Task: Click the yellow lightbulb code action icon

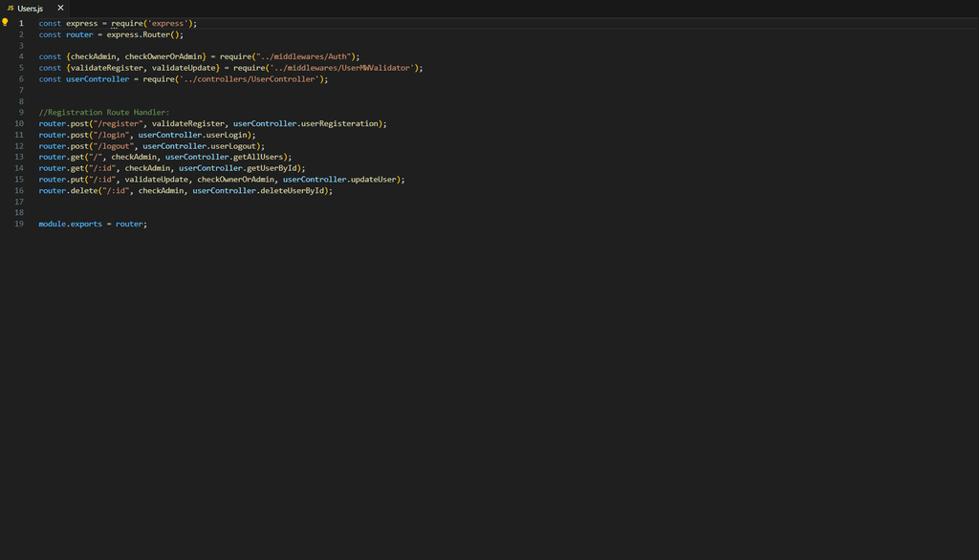Action: 5,22
